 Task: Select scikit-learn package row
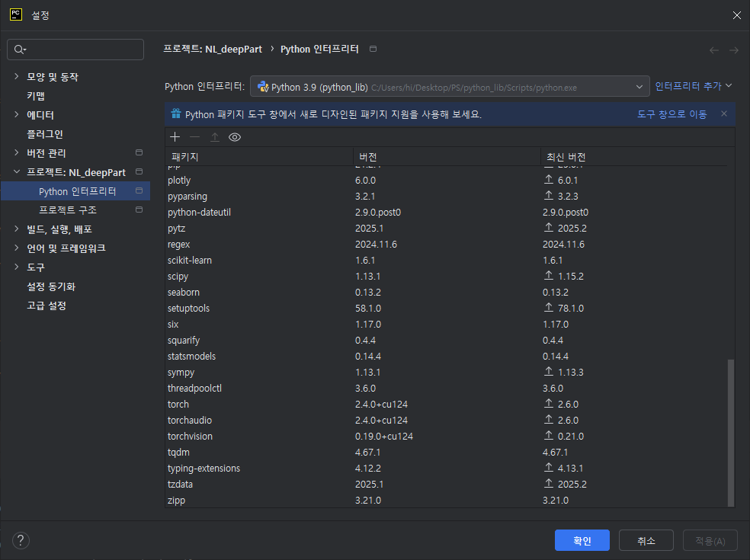pos(447,260)
